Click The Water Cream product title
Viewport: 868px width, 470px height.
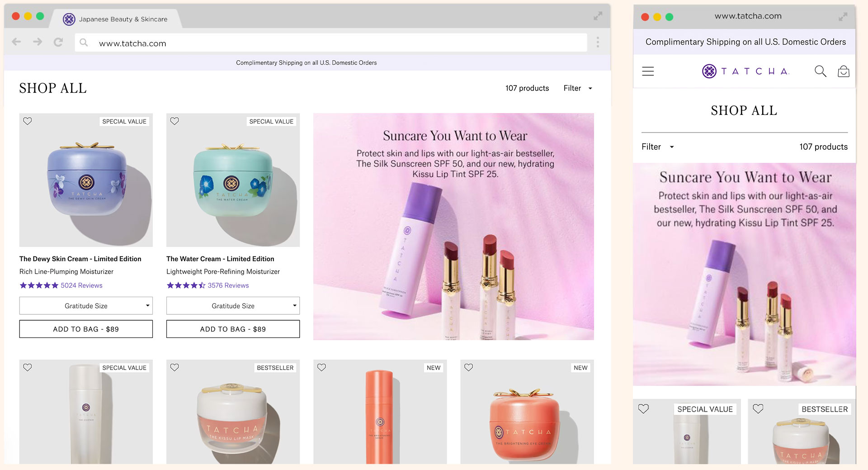coord(220,259)
